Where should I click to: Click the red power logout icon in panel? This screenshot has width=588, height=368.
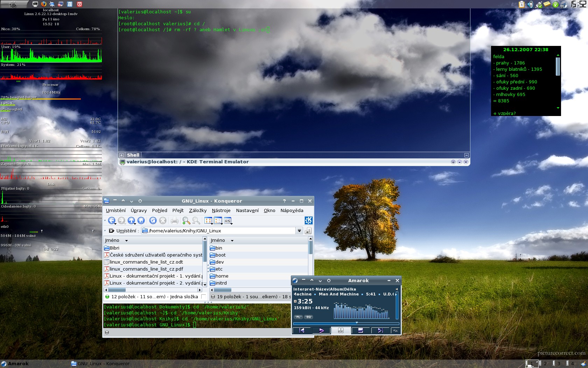79,4
